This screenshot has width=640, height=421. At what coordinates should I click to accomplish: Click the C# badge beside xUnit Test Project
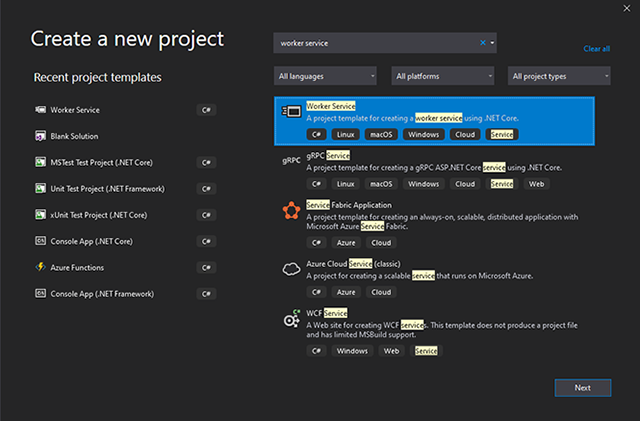pos(206,215)
